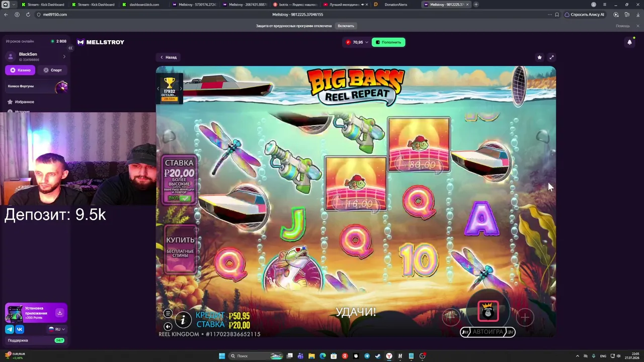Increase bet with the plus button
This screenshot has width=644, height=362.
pyautogui.click(x=525, y=317)
